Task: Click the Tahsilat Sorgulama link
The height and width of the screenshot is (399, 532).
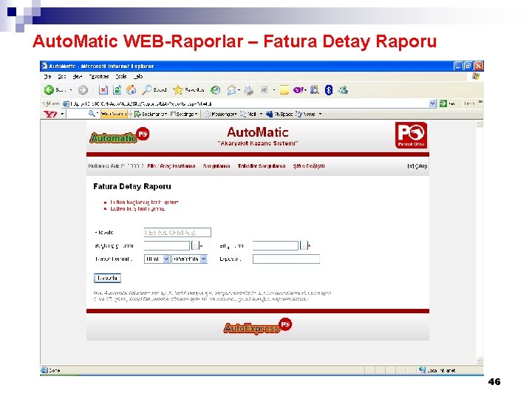Action: click(262, 166)
